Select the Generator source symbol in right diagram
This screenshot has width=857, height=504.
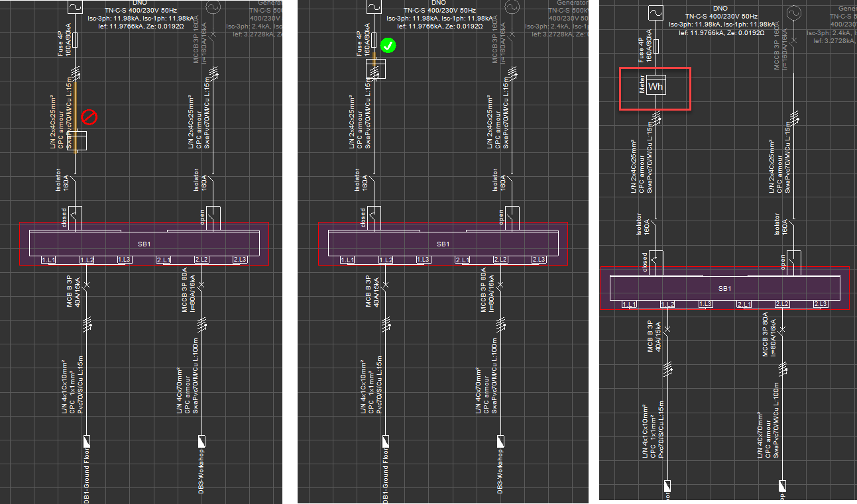coord(793,12)
